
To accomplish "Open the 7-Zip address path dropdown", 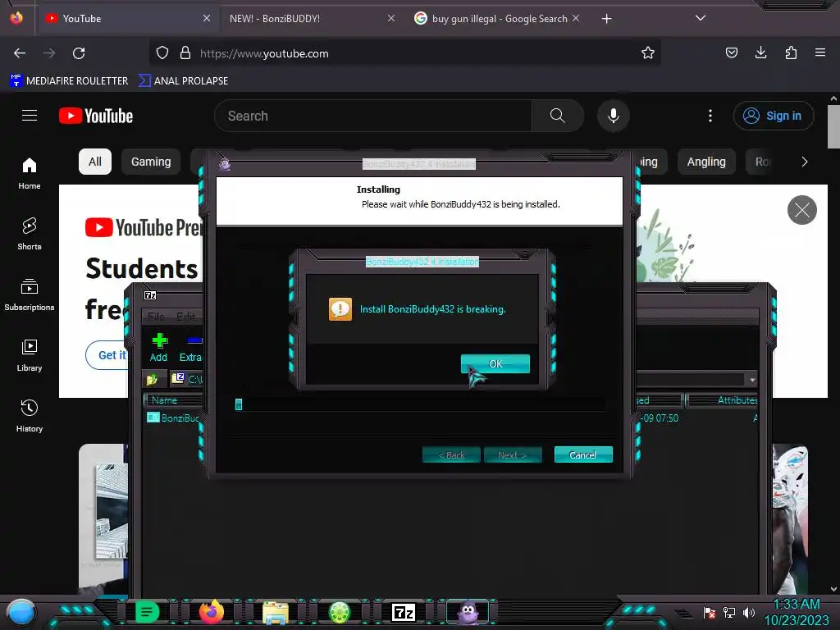I will (752, 380).
